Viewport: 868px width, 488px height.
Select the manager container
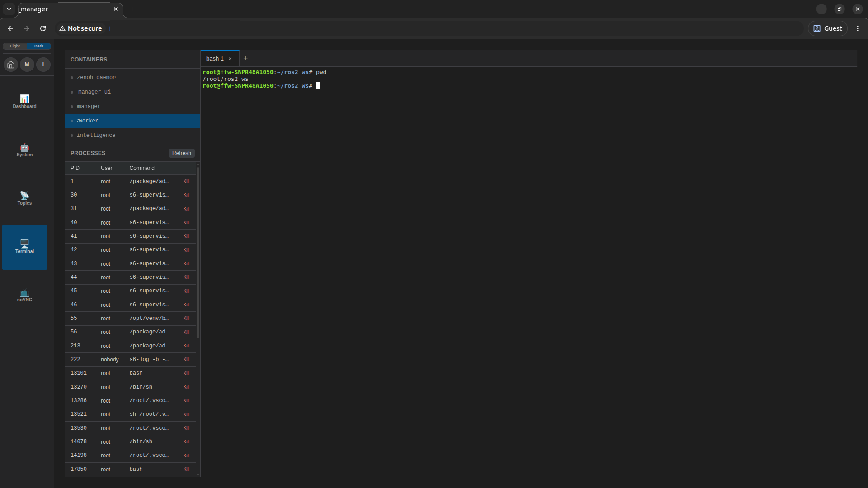point(132,107)
